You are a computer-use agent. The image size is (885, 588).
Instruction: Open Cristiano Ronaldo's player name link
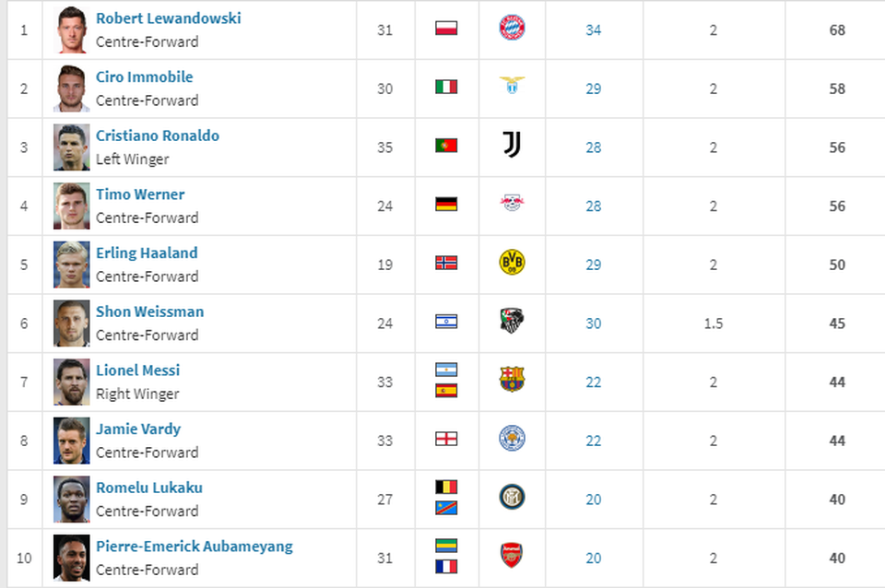pyautogui.click(x=158, y=135)
